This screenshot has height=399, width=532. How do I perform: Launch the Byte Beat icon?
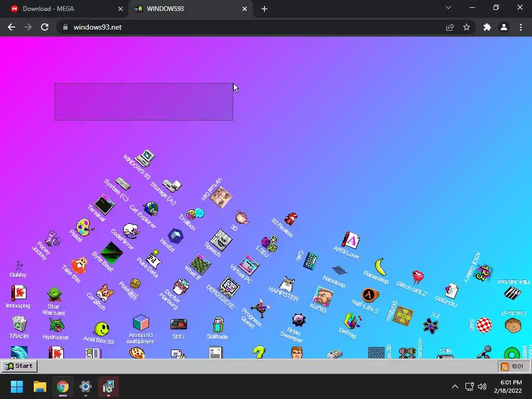[112, 252]
